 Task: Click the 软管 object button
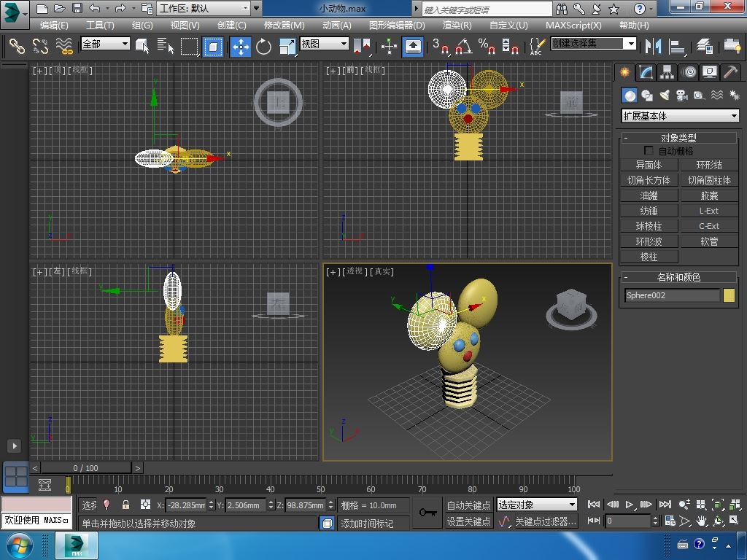point(709,241)
